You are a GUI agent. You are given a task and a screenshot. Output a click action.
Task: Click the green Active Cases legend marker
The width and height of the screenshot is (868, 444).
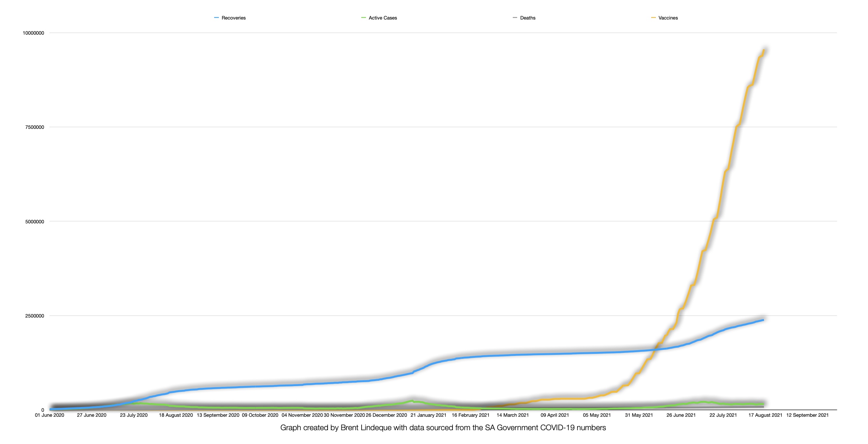pyautogui.click(x=363, y=18)
